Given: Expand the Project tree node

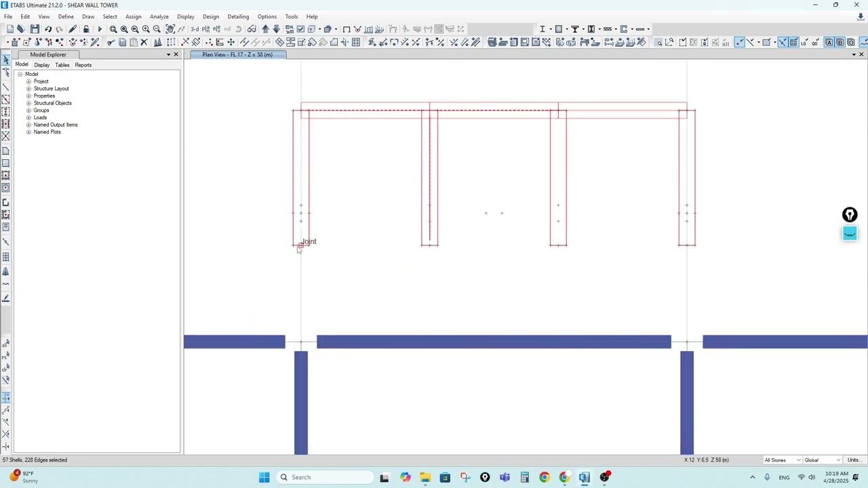Looking at the screenshot, I should tap(28, 81).
